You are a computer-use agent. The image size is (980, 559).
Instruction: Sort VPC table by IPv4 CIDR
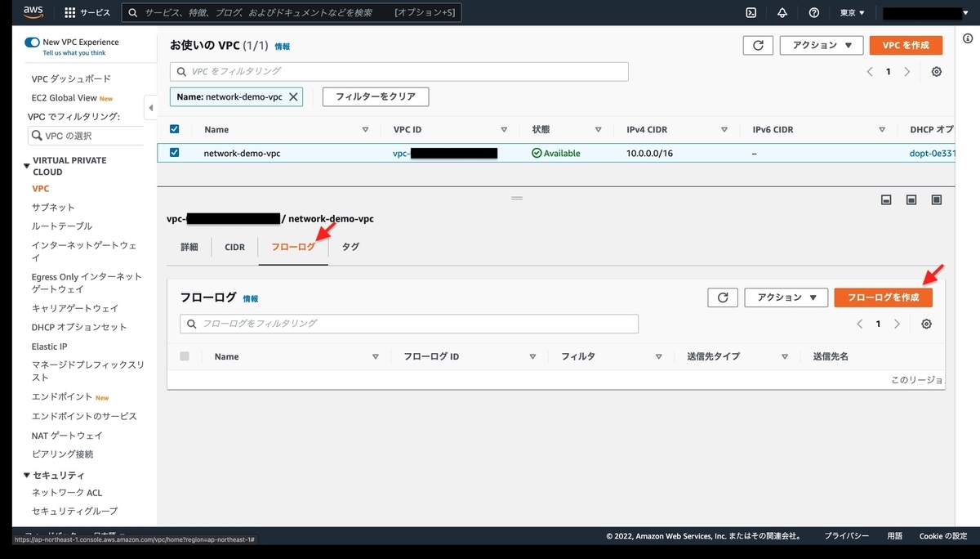coord(724,130)
